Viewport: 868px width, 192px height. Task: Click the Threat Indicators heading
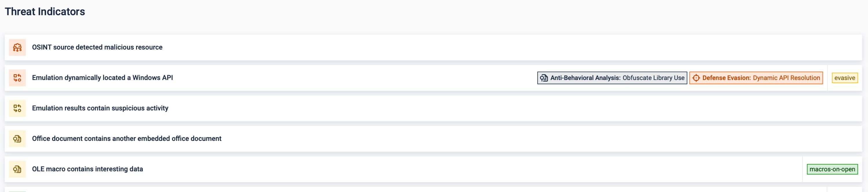click(x=45, y=12)
